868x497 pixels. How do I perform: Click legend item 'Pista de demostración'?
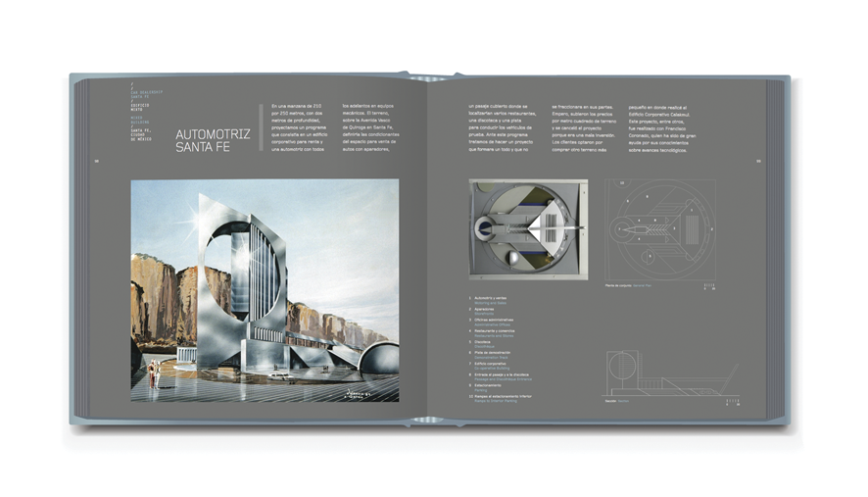pyautogui.click(x=493, y=352)
